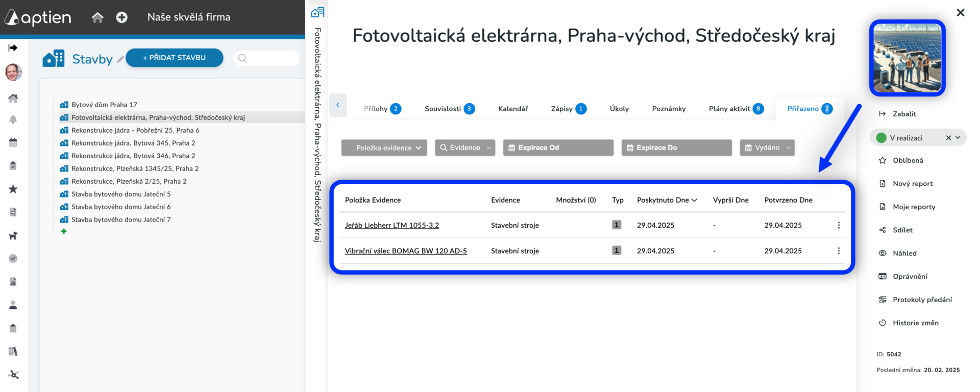The height and width of the screenshot is (392, 980).
Task: Select the Přiřazeno tab
Action: [x=810, y=109]
